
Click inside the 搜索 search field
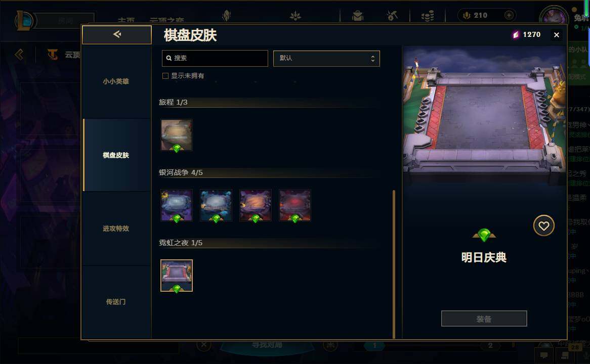click(x=215, y=58)
